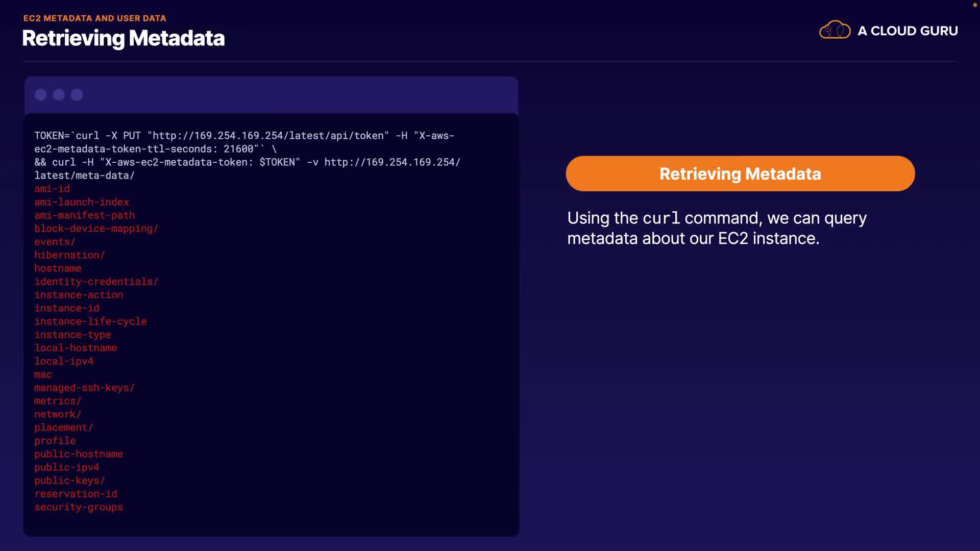The width and height of the screenshot is (980, 551).
Task: Click the managed-ssh-keys/ entry
Action: point(84,388)
